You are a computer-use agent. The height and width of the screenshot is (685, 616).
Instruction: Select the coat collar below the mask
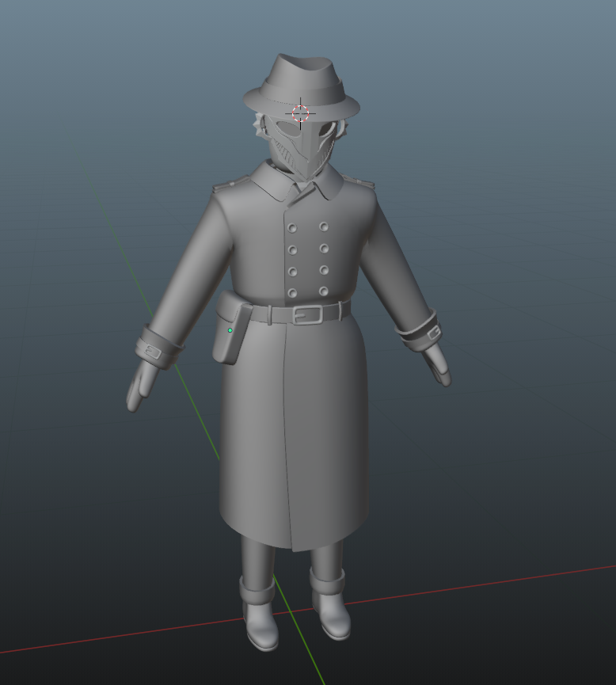pos(296,183)
